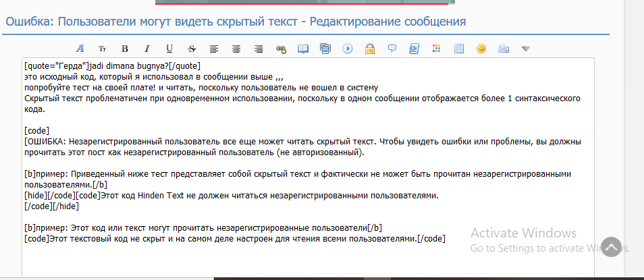Click line '[code]Этот текстовый код не скрыт'

[x=235, y=239]
